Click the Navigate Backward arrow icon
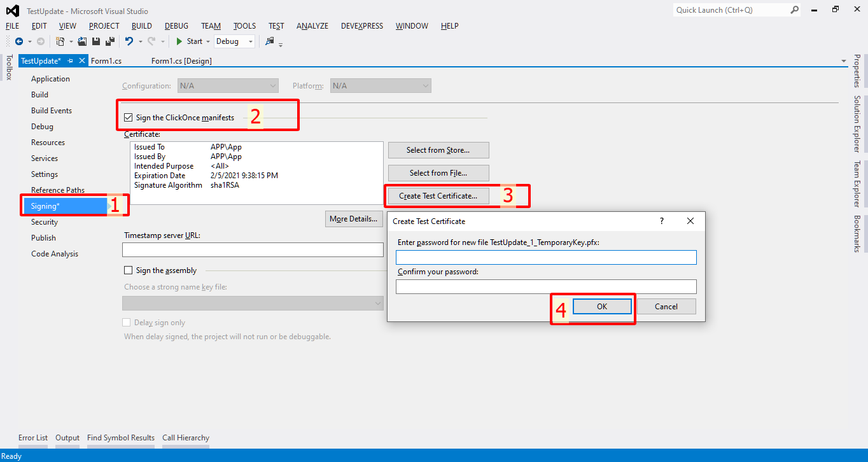Screen dimensions: 868x462 pos(18,41)
